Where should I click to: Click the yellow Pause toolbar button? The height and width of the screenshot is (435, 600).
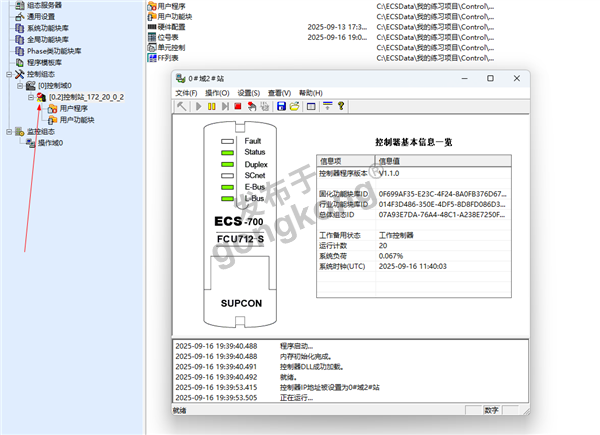click(x=212, y=106)
